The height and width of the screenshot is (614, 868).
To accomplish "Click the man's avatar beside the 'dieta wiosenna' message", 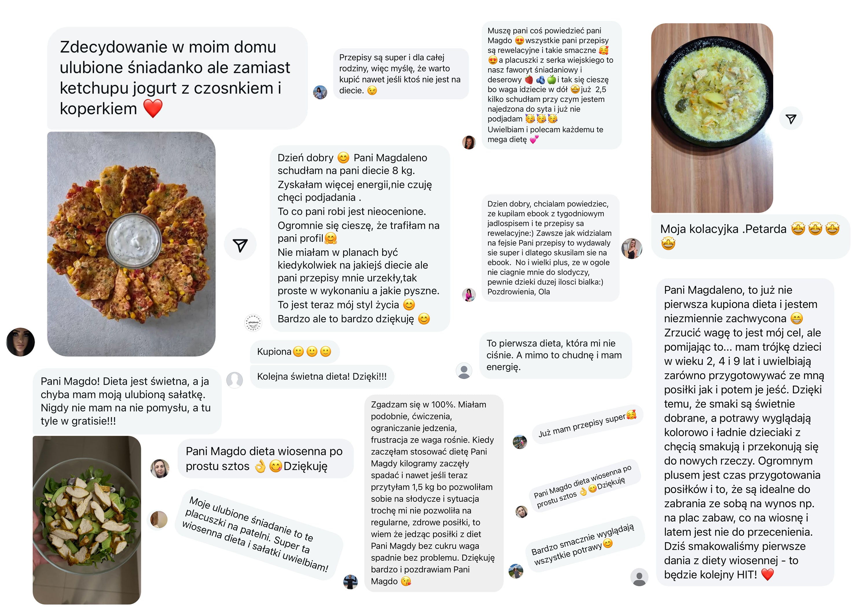I will pos(160,469).
